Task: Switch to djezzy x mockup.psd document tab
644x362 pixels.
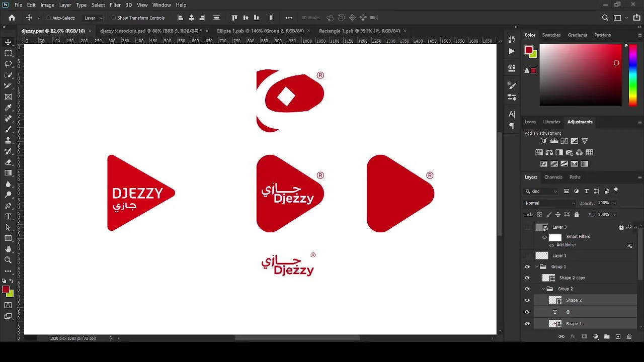Action: (x=150, y=31)
